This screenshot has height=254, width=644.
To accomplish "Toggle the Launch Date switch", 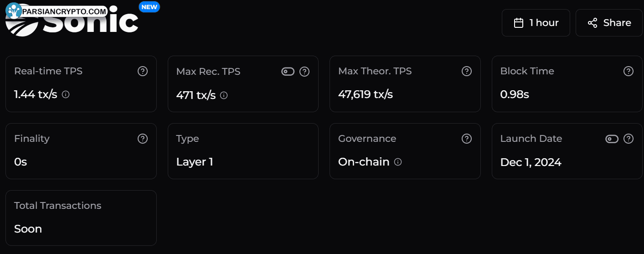I will (x=612, y=139).
